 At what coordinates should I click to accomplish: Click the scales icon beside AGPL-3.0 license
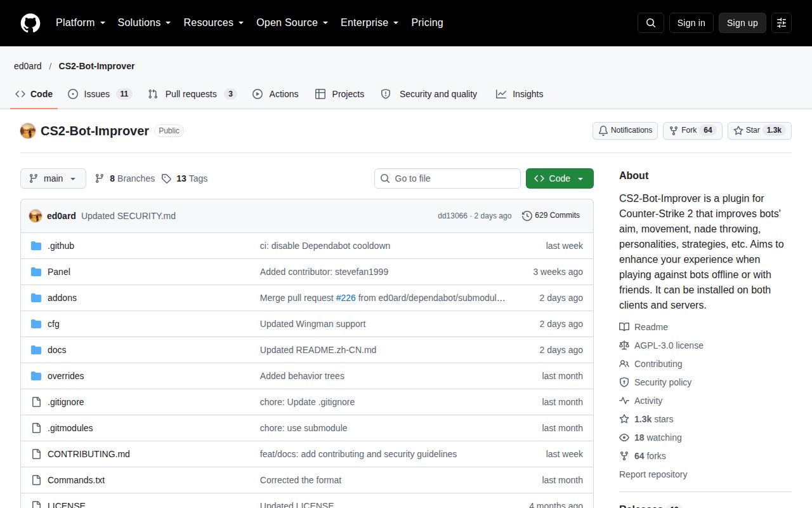click(624, 345)
